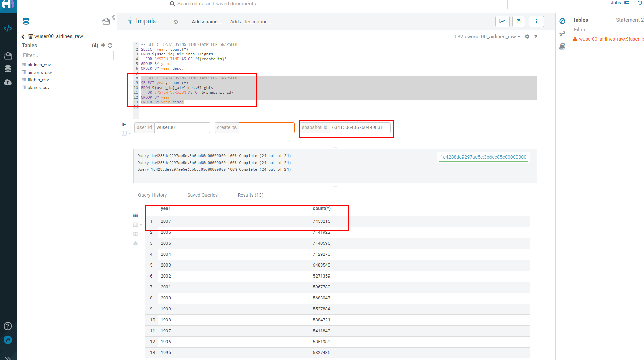This screenshot has width=644, height=360.
Task: Click Add a name field
Action: tap(206, 22)
